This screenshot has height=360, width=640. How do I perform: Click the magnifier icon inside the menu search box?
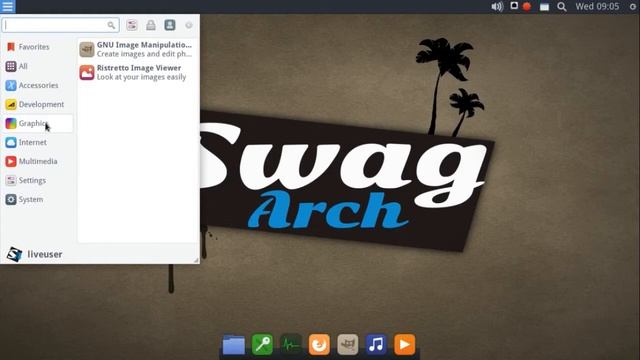pyautogui.click(x=111, y=25)
